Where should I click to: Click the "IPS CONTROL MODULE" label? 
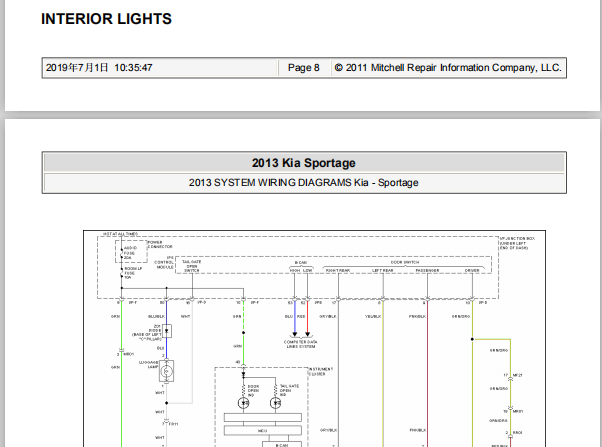click(164, 263)
